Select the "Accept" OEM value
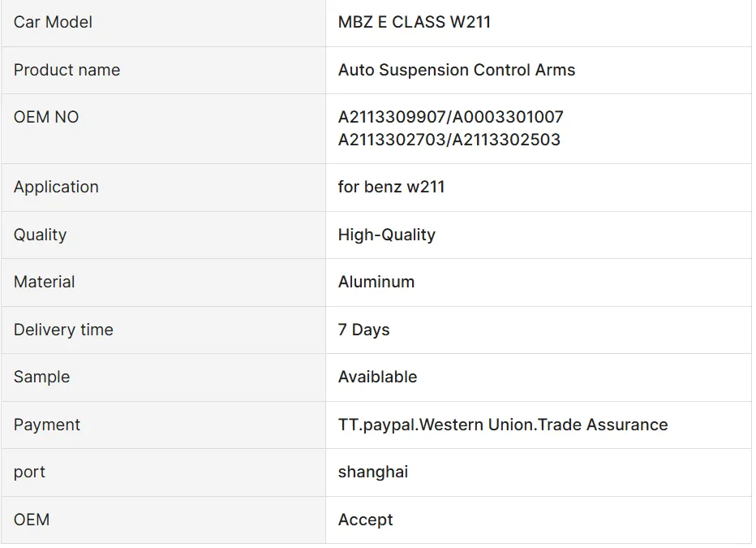 click(365, 520)
